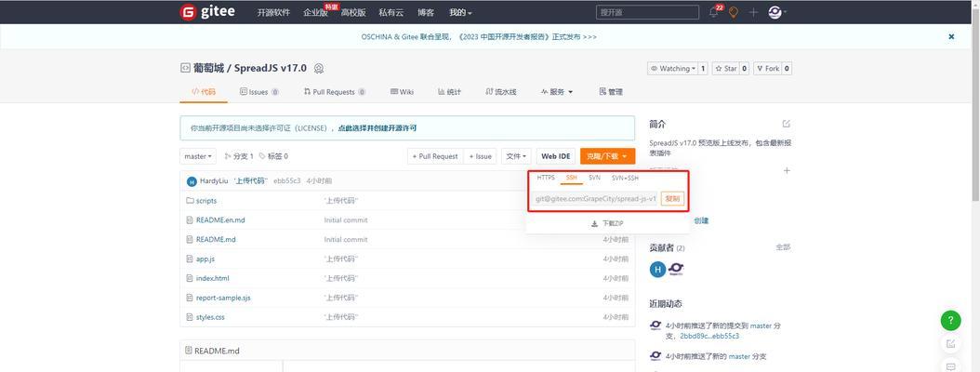The image size is (980, 372).
Task: Click the HardyLiu commit author avatar
Action: coord(192,181)
